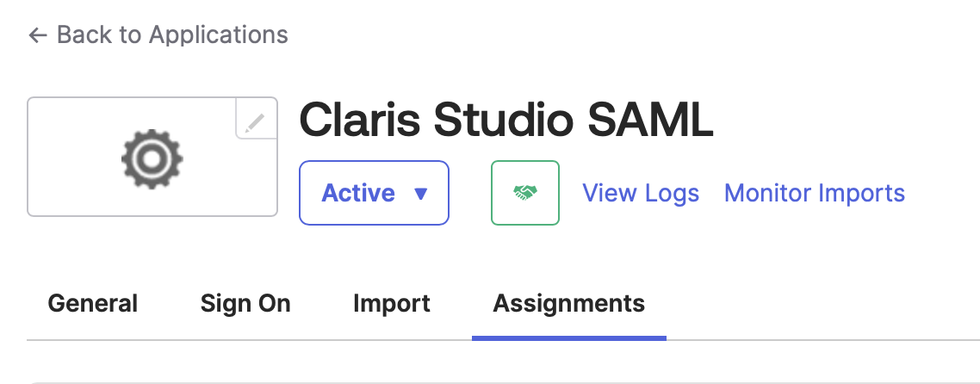Click the back arrow icon
The height and width of the screenshot is (384, 980).
click(x=37, y=35)
